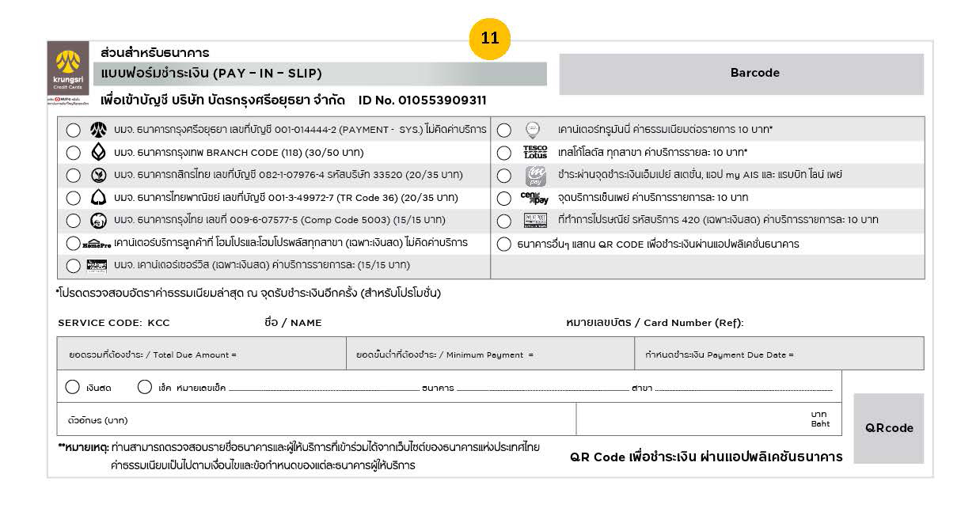980x508 pixels.
Task: Select the CenPay service point radio
Action: 504,198
